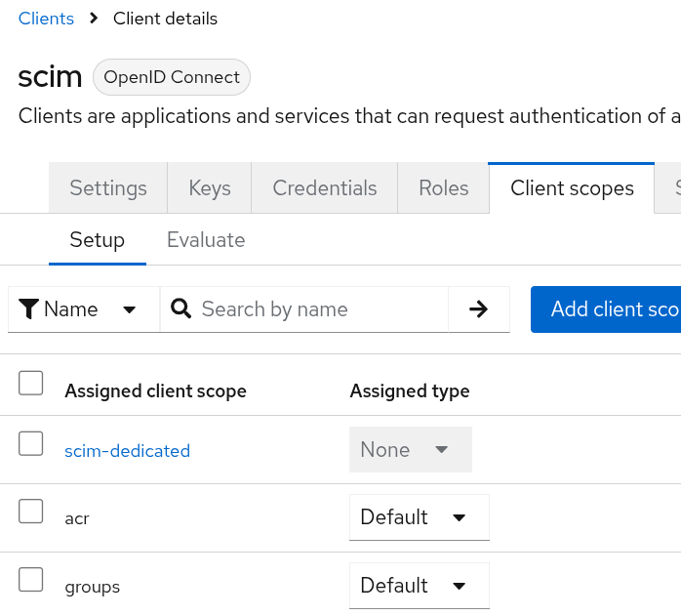Click the disabled None dropdown for scim-dedicated

(x=410, y=450)
